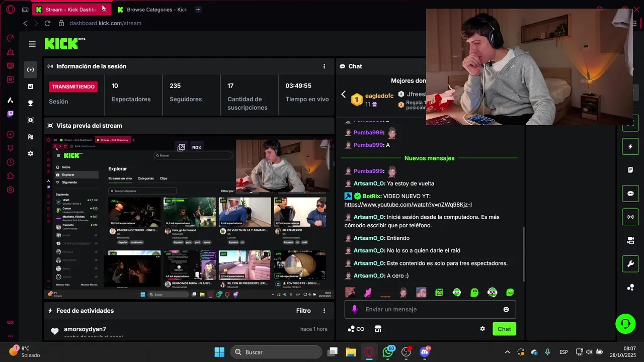The width and height of the screenshot is (644, 362).
Task: Focus the Enviar un mensaje input
Action: click(x=430, y=309)
